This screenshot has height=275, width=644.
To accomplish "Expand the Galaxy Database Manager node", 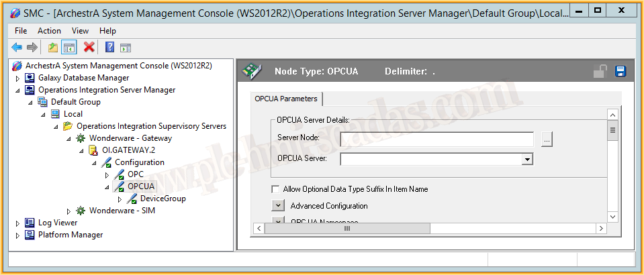I will 18,78.
